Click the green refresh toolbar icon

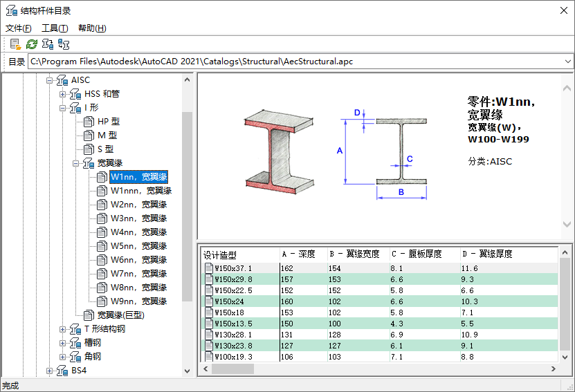32,44
